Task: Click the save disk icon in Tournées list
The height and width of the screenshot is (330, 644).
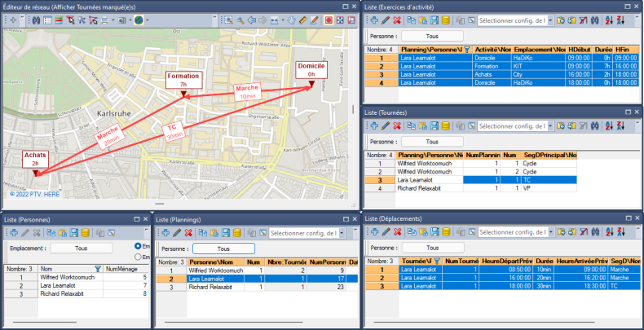Action: tap(434, 126)
